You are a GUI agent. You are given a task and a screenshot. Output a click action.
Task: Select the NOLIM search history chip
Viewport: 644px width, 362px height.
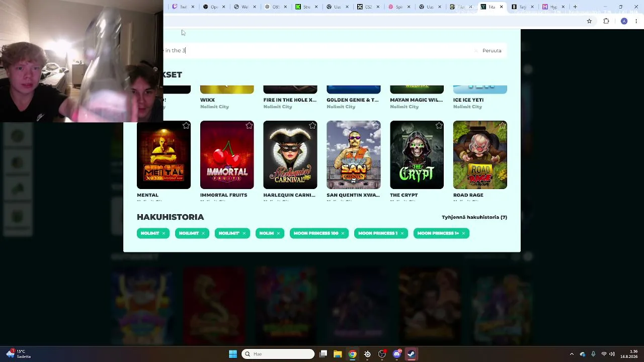pyautogui.click(x=266, y=233)
